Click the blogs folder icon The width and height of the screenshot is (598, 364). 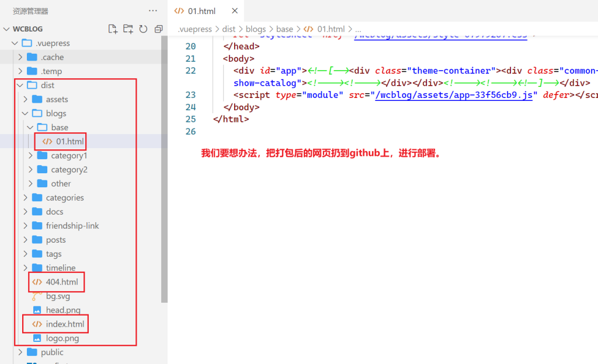[x=37, y=114]
